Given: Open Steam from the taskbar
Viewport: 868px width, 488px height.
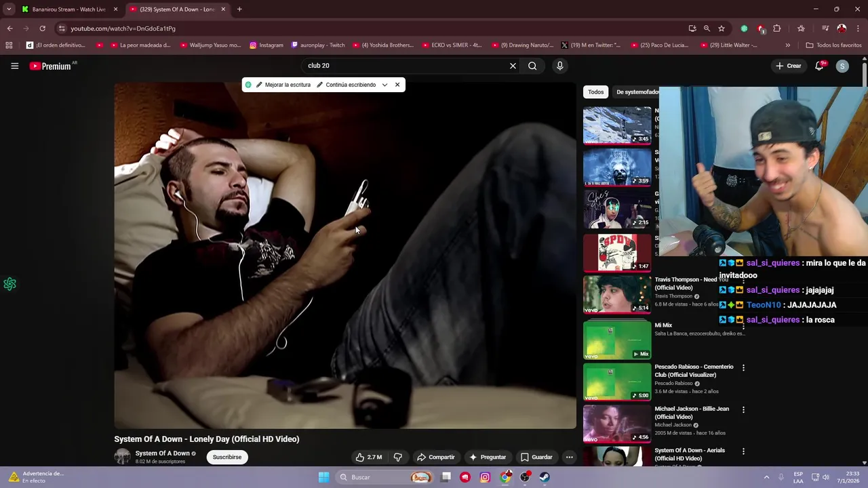Looking at the screenshot, I should click(x=545, y=477).
